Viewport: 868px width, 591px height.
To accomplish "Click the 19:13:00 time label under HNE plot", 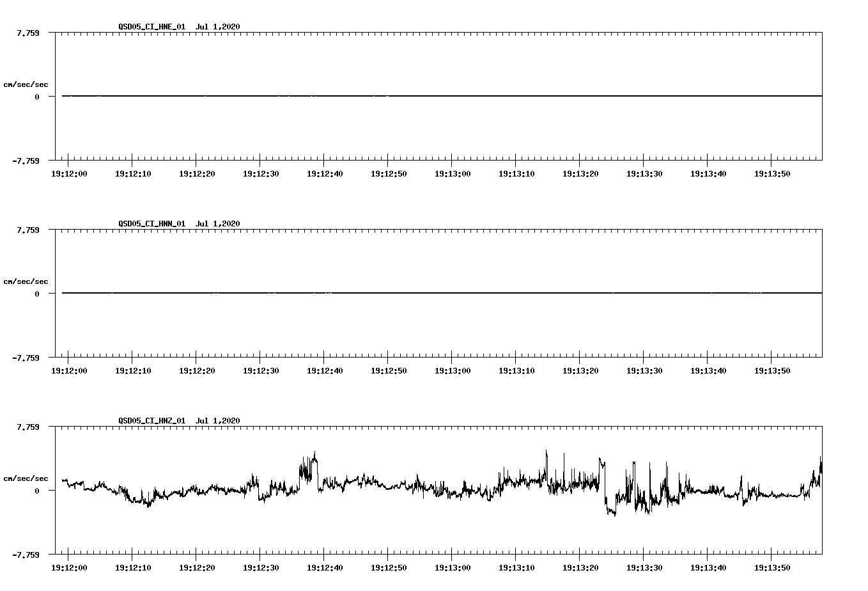I will (453, 173).
